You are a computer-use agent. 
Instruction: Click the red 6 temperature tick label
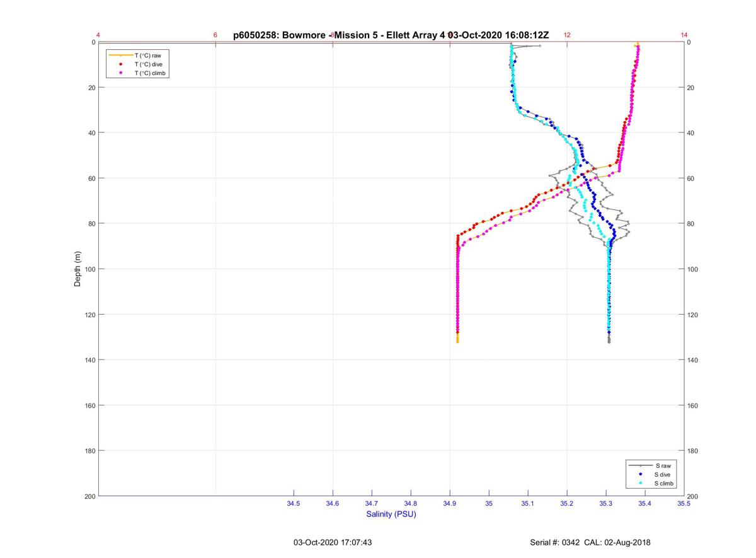click(x=215, y=35)
